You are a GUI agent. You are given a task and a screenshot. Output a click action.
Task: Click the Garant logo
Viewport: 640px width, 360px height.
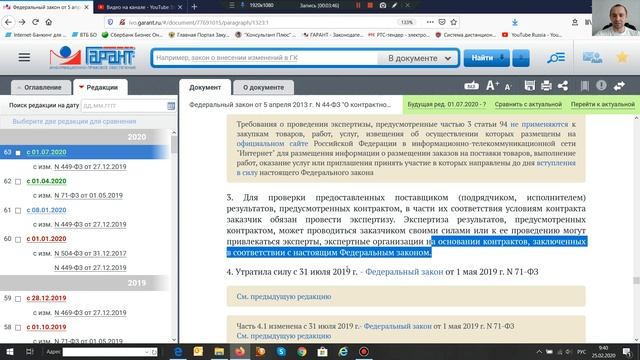pyautogui.click(x=93, y=58)
